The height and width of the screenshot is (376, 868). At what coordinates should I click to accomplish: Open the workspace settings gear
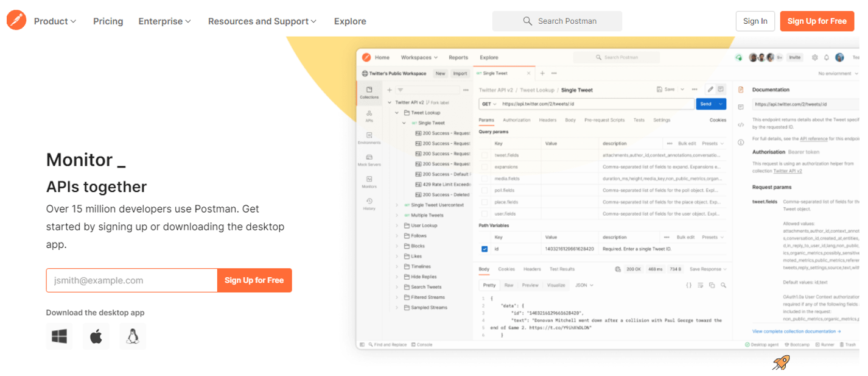814,57
